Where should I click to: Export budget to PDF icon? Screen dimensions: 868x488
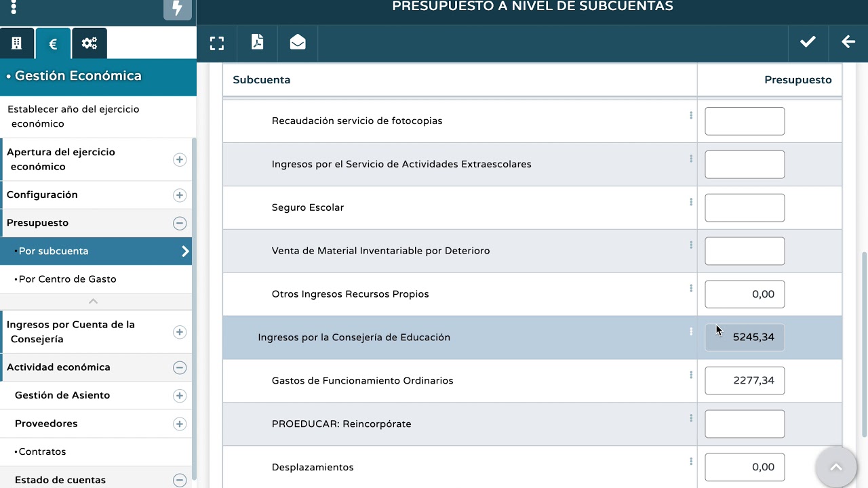click(258, 43)
